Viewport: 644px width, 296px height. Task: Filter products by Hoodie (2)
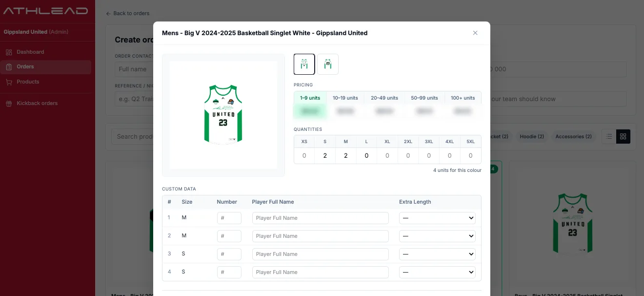(x=532, y=136)
